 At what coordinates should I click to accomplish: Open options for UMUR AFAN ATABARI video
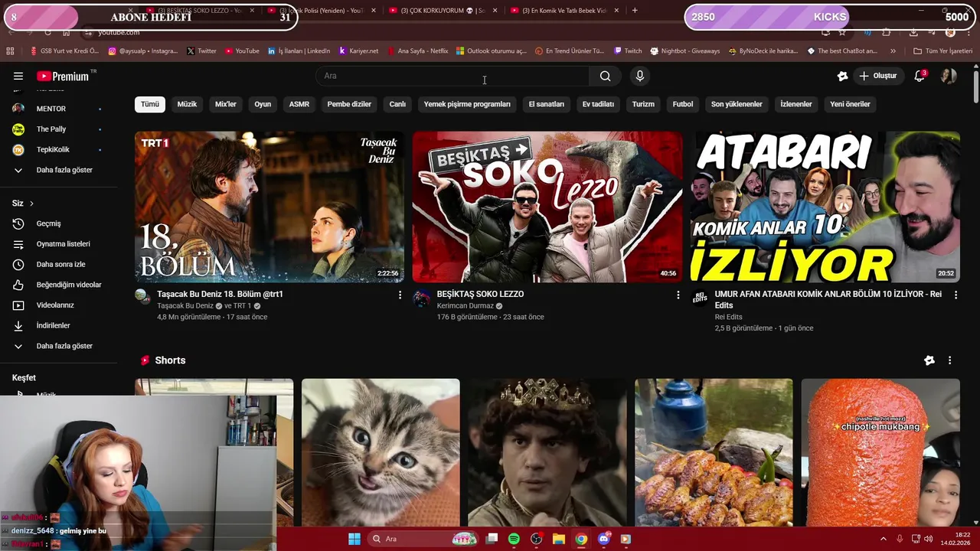coord(955,295)
